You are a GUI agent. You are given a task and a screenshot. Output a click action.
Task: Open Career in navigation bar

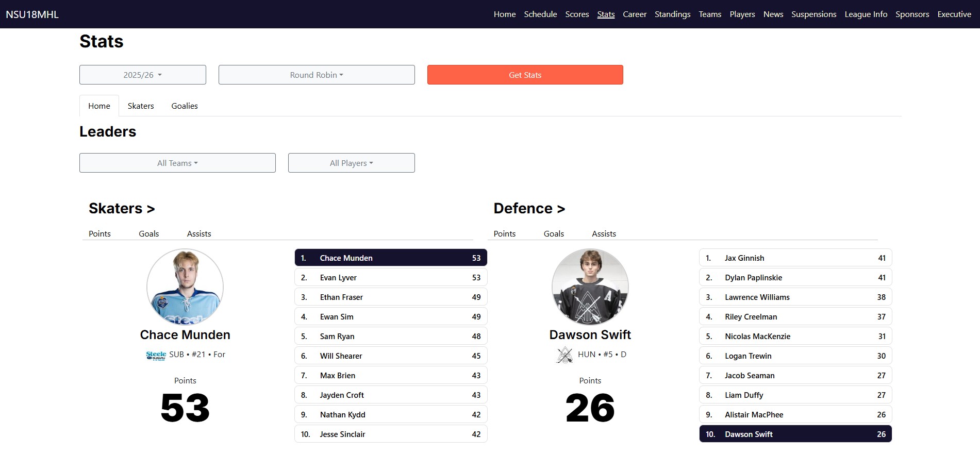tap(635, 14)
